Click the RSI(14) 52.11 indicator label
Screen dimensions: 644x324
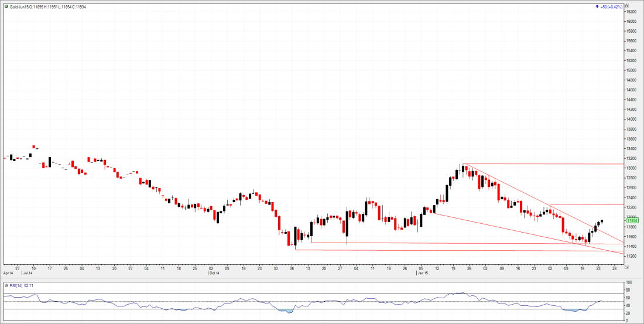[x=22, y=285]
